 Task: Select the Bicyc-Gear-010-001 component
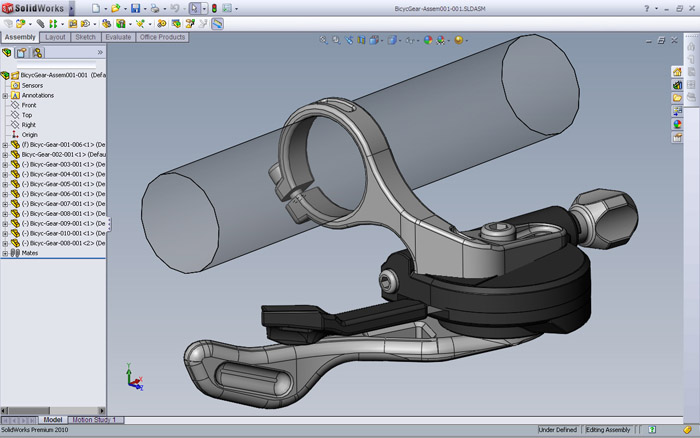coord(62,233)
